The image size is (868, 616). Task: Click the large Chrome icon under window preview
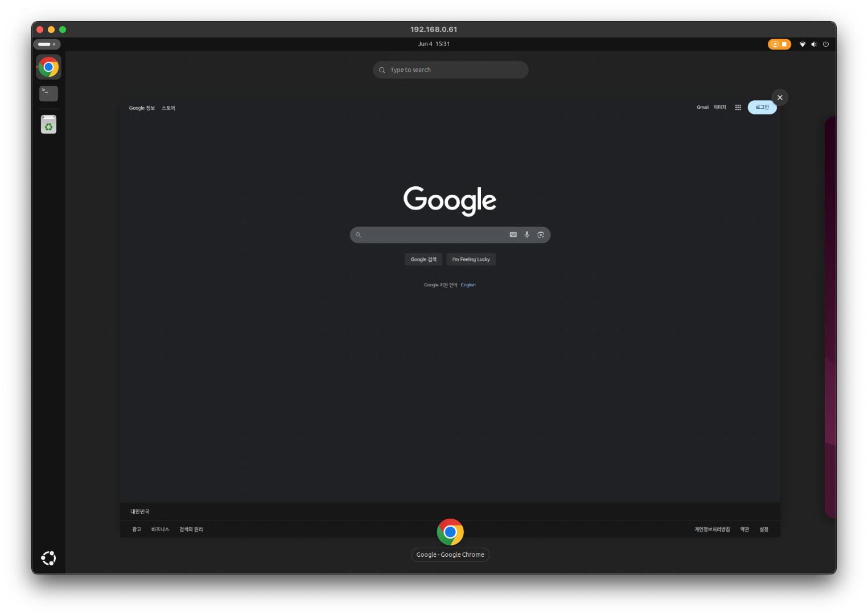pos(450,532)
